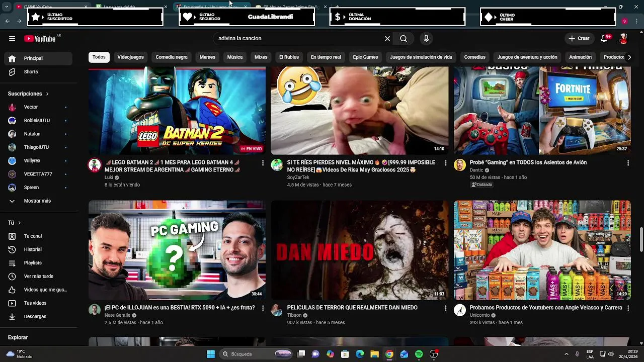
Task: Open options menu for SI TE RÍES PIERDES video
Action: (445, 163)
